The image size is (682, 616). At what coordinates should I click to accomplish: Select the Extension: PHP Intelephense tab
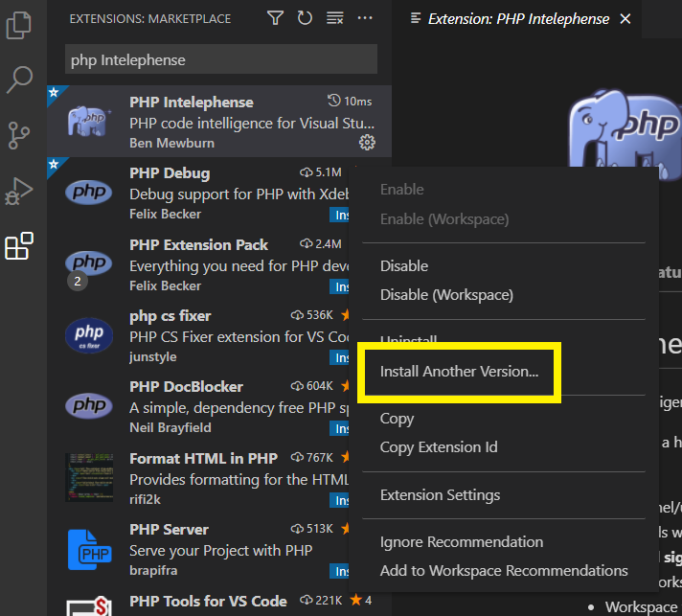pos(518,19)
